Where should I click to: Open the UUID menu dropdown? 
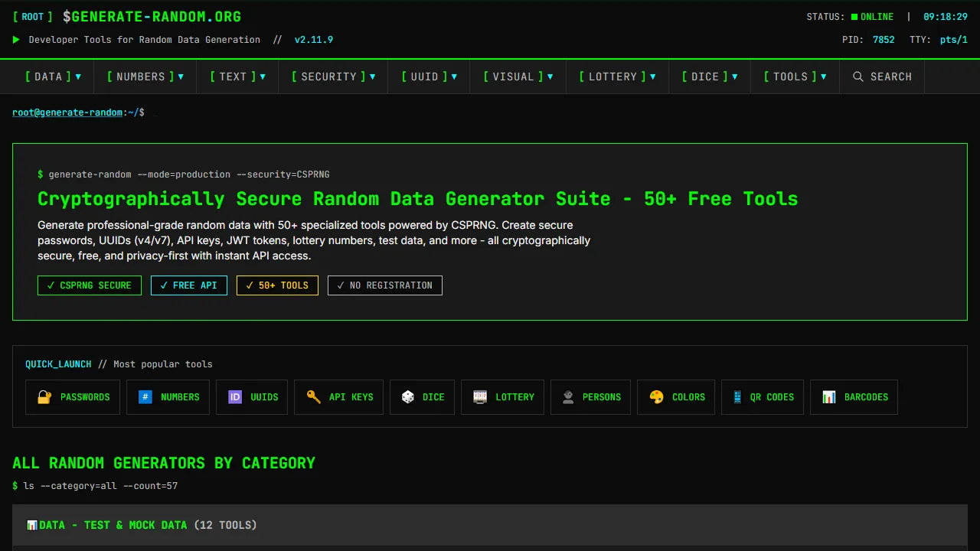pyautogui.click(x=429, y=77)
